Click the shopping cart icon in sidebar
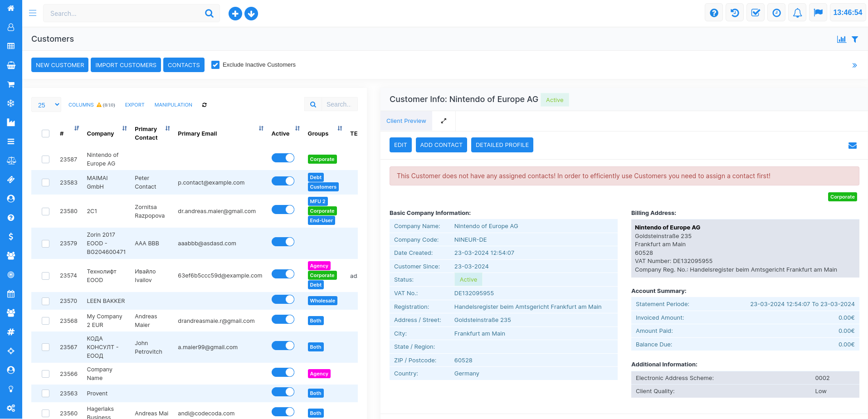The width and height of the screenshot is (868, 419). click(11, 84)
